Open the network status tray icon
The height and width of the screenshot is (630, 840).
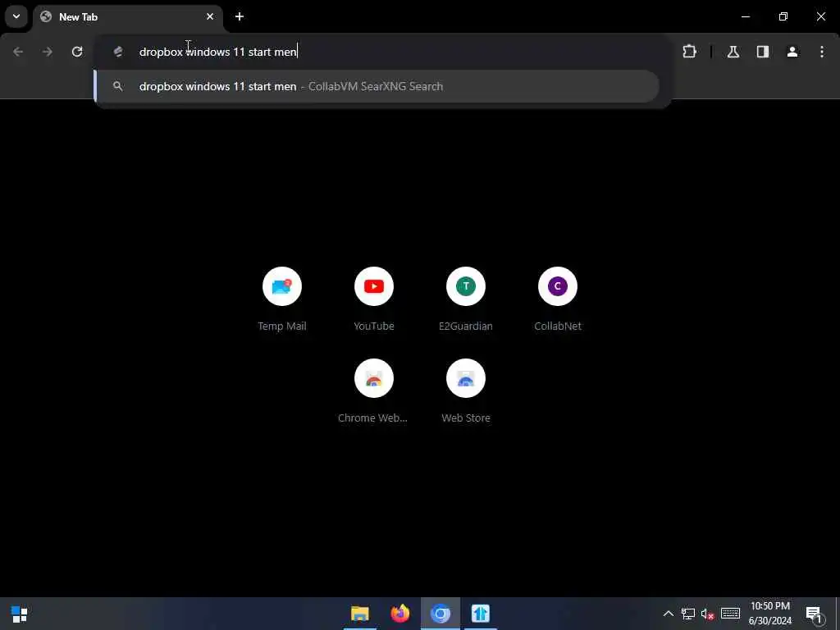coord(688,614)
